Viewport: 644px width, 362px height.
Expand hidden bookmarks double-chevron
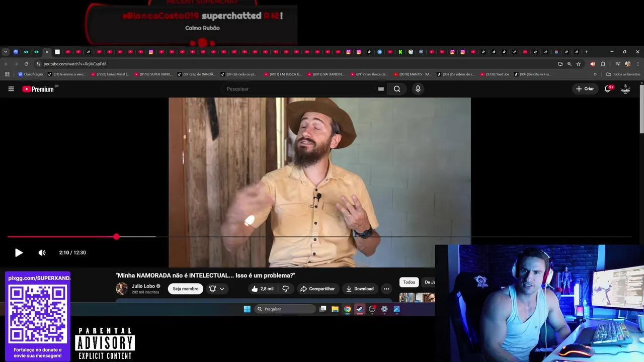click(x=595, y=74)
